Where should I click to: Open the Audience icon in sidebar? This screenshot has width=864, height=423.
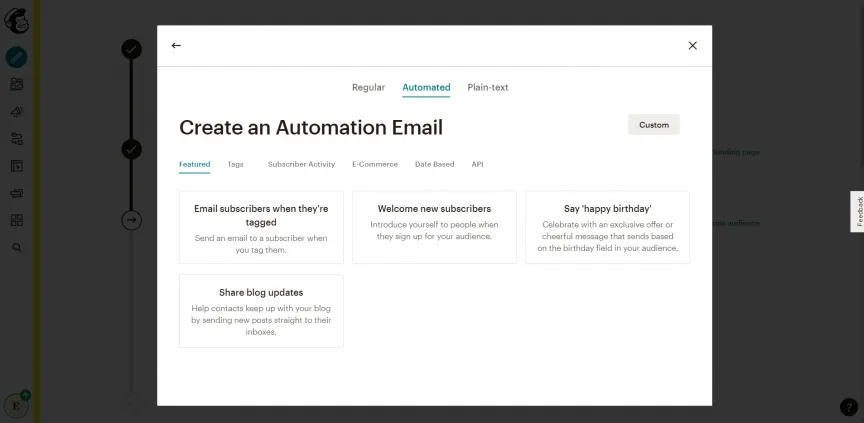click(17, 84)
